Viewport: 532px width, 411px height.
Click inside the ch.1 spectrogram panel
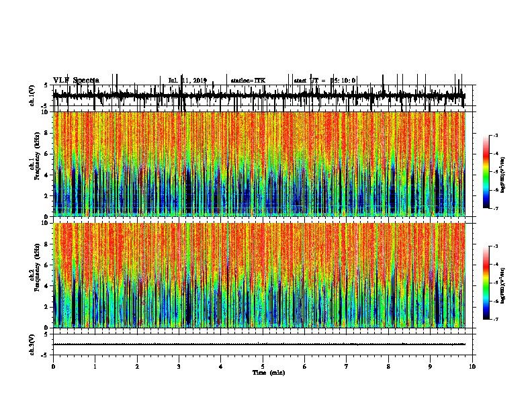click(x=259, y=164)
